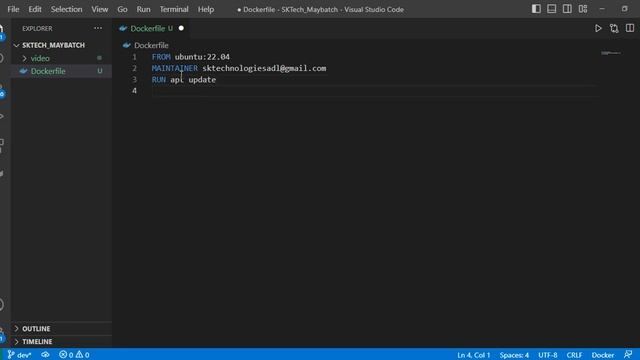Close the unsaved Dockerfile tab dot
The image size is (640, 360).
coord(181,28)
